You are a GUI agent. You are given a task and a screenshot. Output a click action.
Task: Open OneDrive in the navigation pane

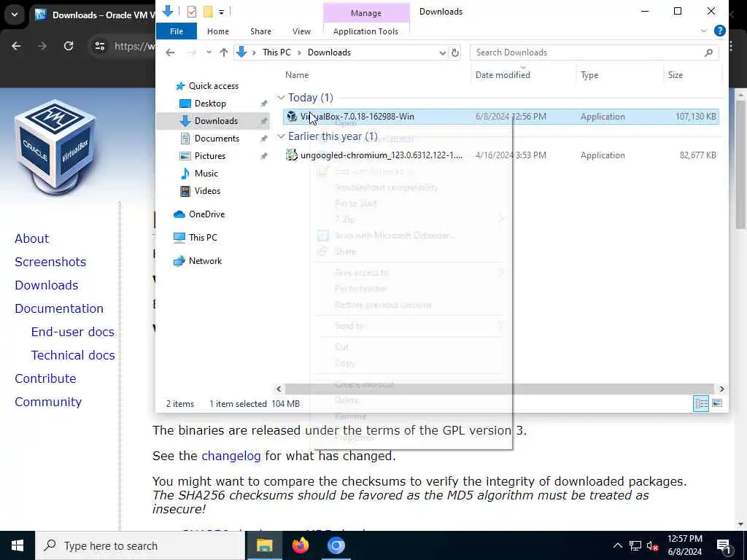[206, 214]
